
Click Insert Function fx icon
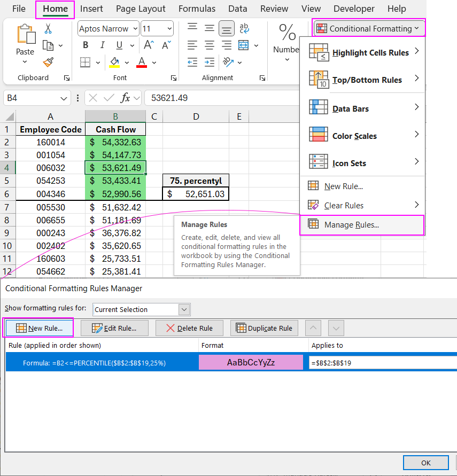126,98
